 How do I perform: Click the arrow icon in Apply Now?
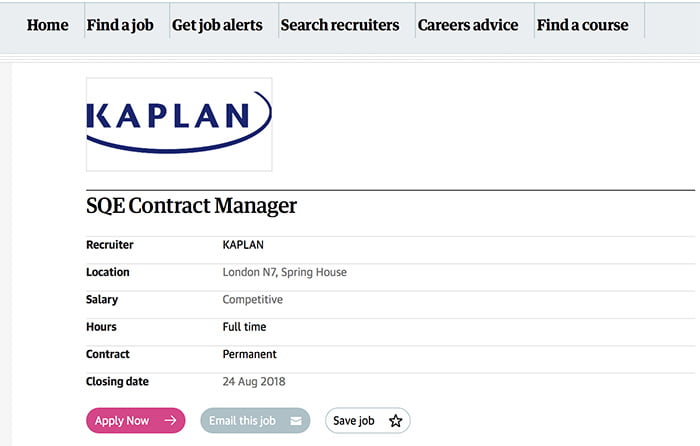click(x=170, y=421)
